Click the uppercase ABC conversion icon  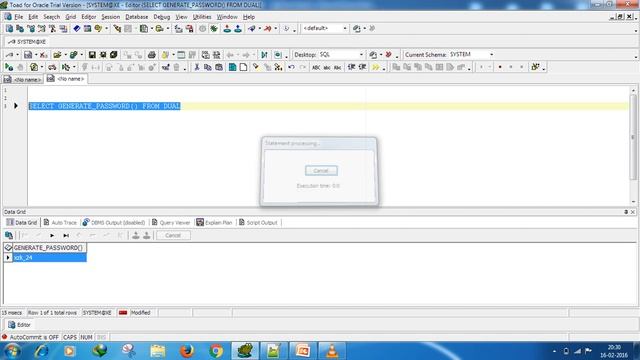coord(316,67)
